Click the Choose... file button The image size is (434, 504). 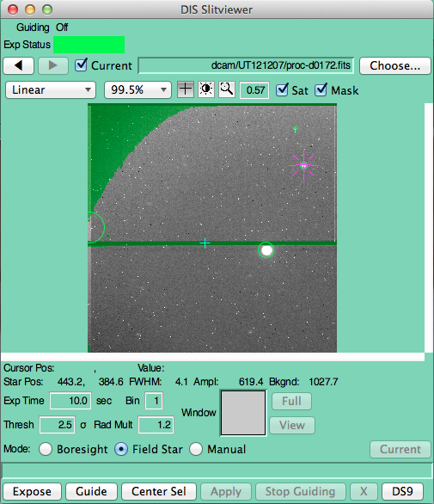(x=394, y=65)
